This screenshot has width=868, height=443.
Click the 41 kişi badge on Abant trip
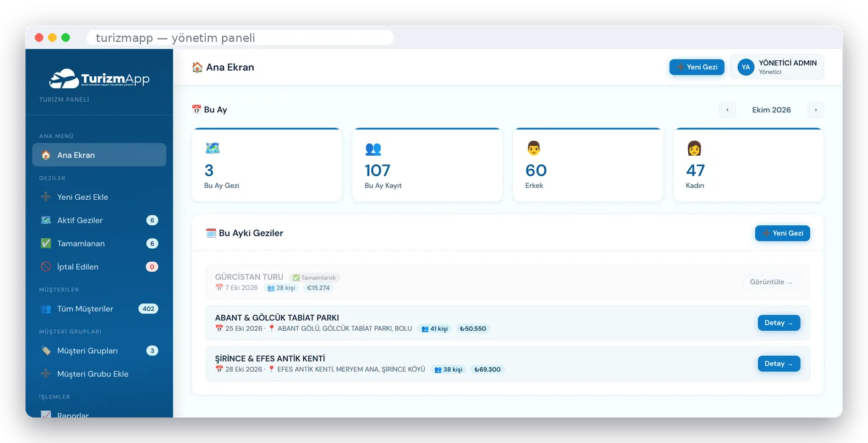point(434,329)
